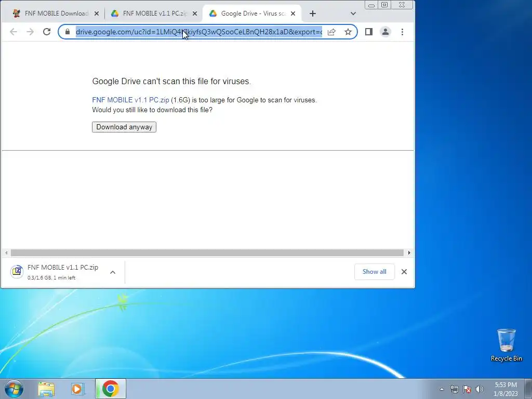Click the horizontal scrollbar track
Image resolution: width=532 pixels, height=399 pixels.
pyautogui.click(x=207, y=253)
